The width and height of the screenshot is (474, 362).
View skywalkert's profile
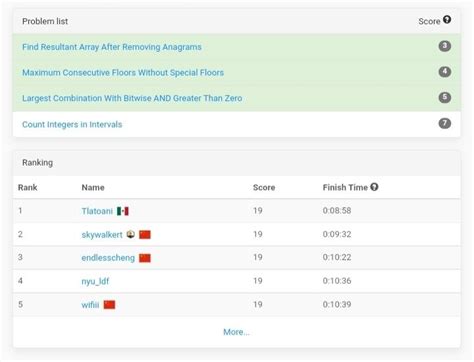[x=102, y=235]
